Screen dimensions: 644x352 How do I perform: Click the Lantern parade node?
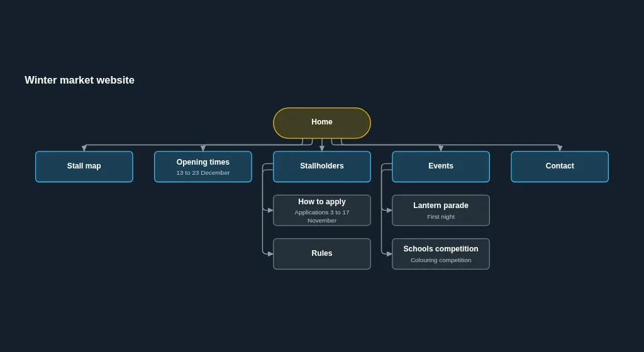pos(441,211)
